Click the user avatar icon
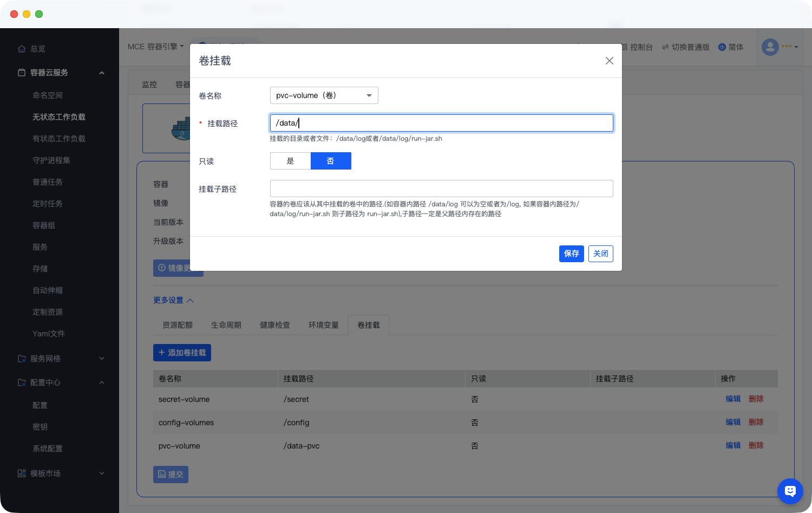The width and height of the screenshot is (812, 513). (770, 47)
